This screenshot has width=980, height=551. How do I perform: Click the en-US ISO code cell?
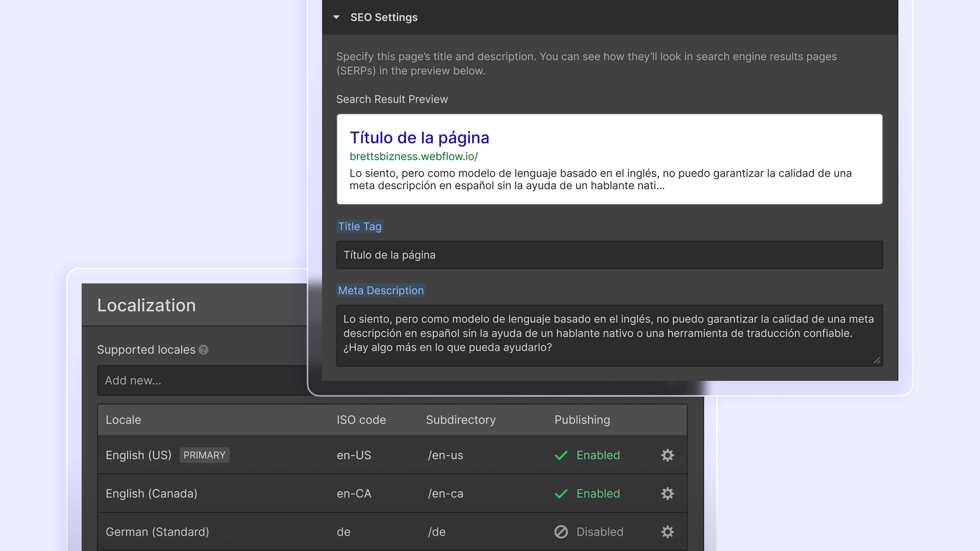[x=354, y=455]
